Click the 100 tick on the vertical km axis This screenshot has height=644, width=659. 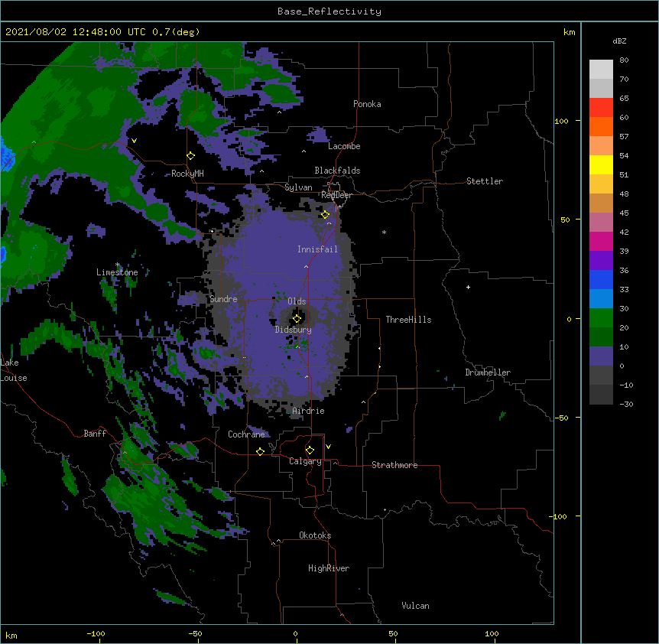(x=561, y=121)
